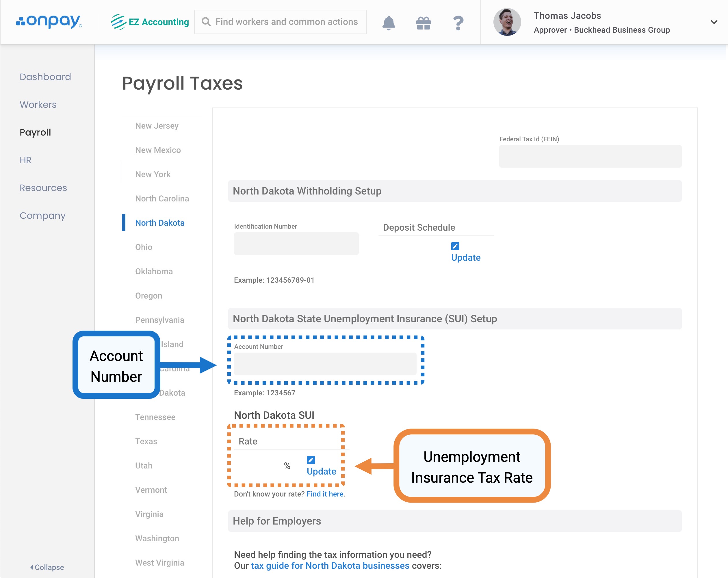Click the OnPay logo
Image resolution: width=728 pixels, height=578 pixels.
coord(49,21)
